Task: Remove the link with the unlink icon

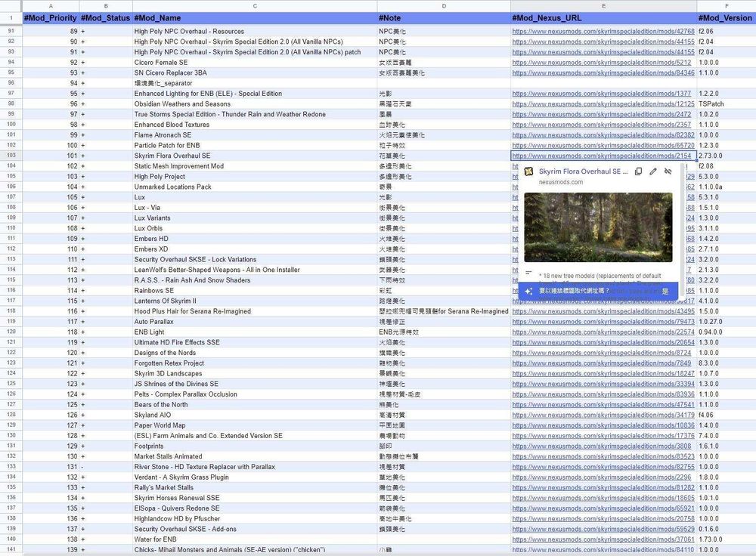Action: tap(668, 172)
